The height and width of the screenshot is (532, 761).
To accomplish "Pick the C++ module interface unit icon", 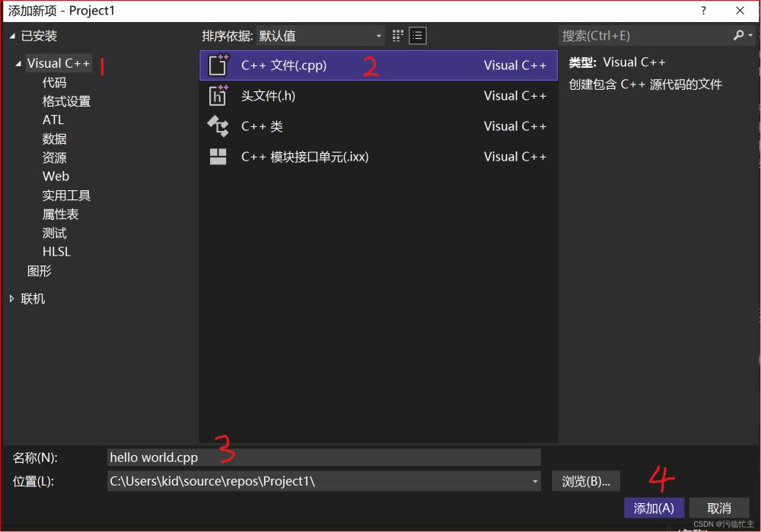I will [x=218, y=157].
